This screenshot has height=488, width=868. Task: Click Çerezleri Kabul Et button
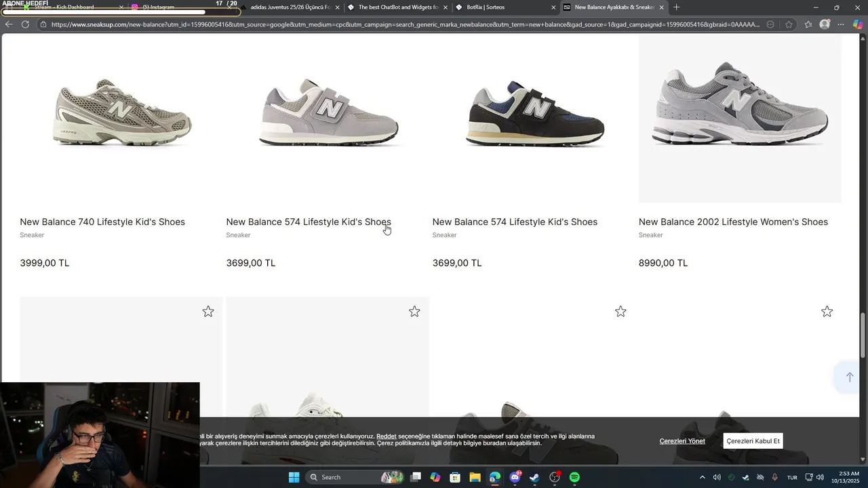(753, 441)
